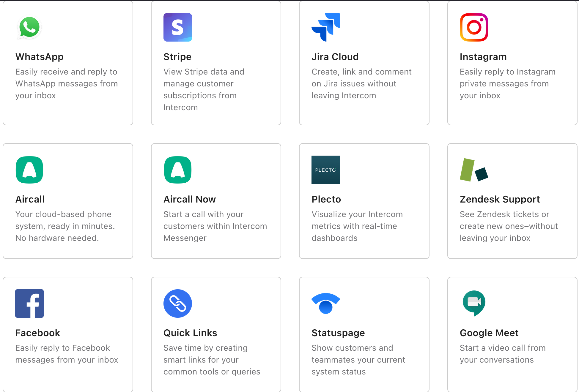Click the Stripe S logo icon
Viewport: 579px width, 392px height.
pos(178,27)
